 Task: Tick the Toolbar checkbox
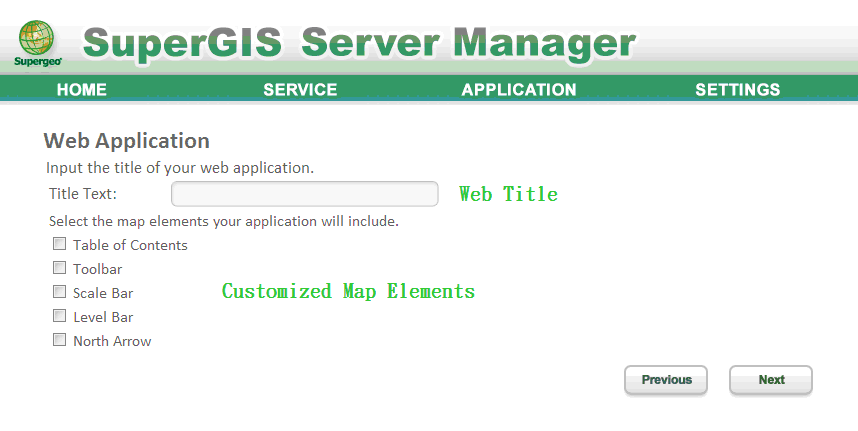(60, 268)
